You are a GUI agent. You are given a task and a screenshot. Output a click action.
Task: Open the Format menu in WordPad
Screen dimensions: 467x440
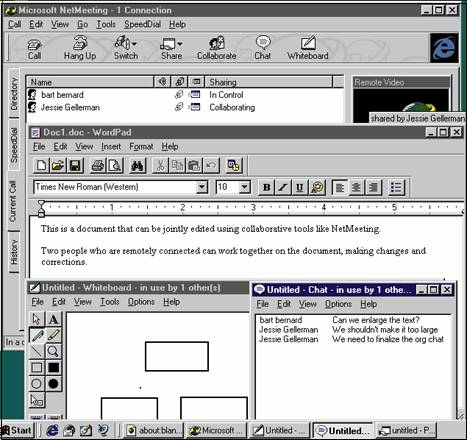(141, 146)
